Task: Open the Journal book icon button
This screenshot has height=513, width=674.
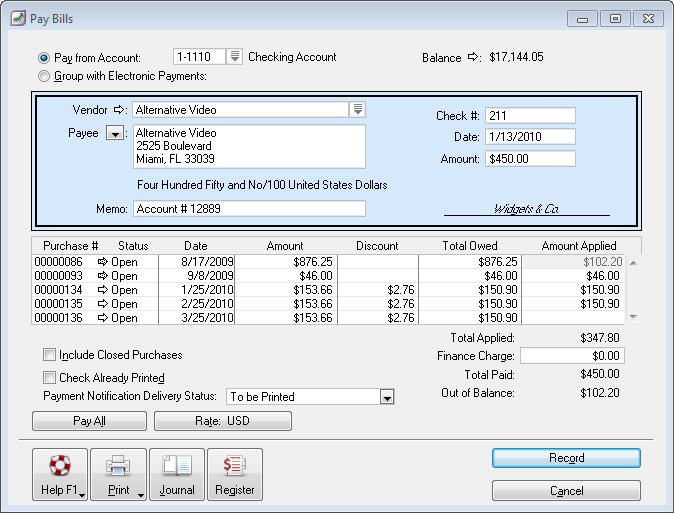Action: [177, 474]
